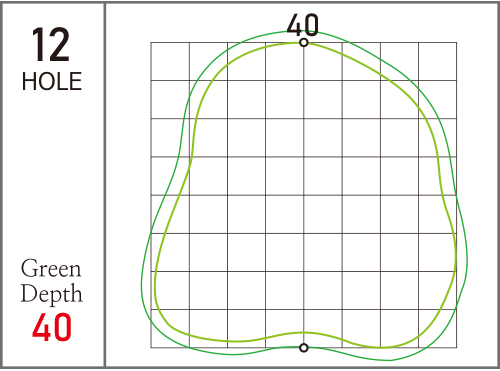The image size is (500, 371).
Task: Click the vertical center line between circle markers
Action: pyautogui.click(x=304, y=195)
